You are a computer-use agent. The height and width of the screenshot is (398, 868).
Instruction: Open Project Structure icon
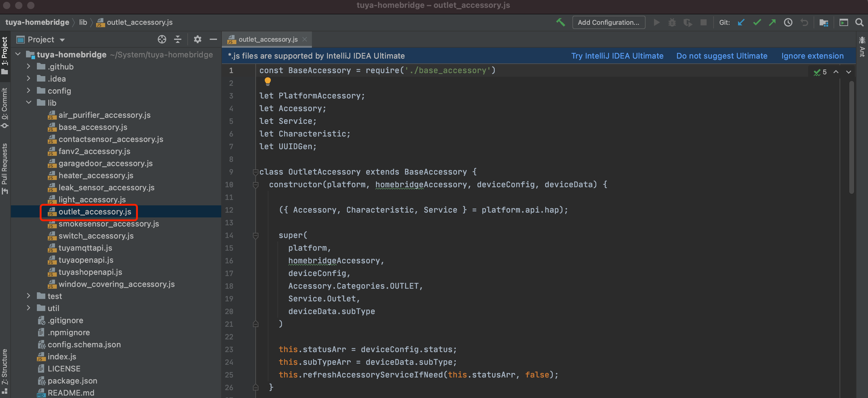pos(824,23)
